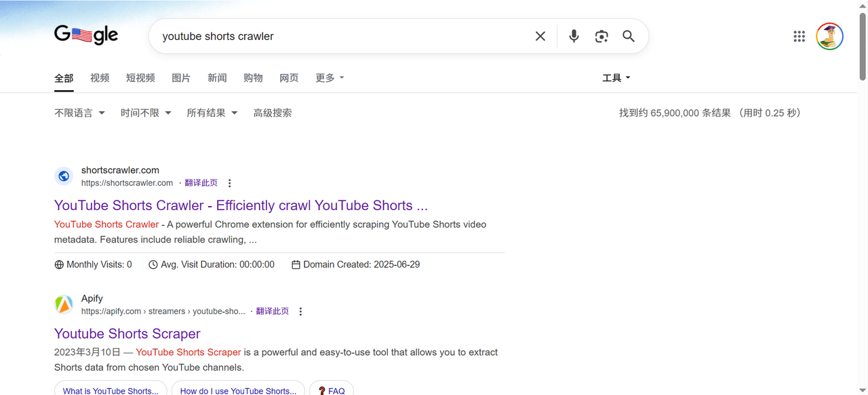The image size is (868, 395).
Task: Click 翻译此页 next to shortscrawler.com
Action: (201, 183)
